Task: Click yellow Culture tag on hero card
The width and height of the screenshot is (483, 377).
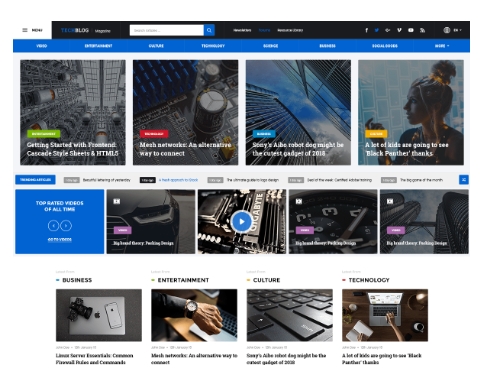Action: [x=376, y=134]
